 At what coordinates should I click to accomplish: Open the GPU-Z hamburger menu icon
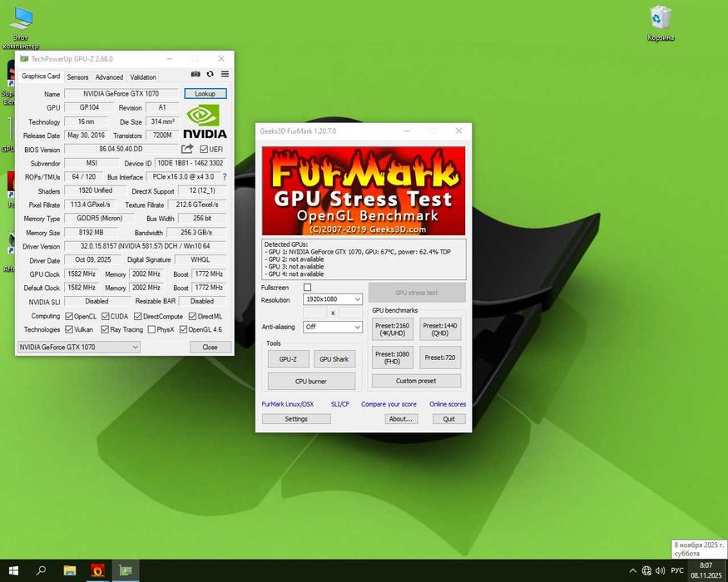(225, 74)
